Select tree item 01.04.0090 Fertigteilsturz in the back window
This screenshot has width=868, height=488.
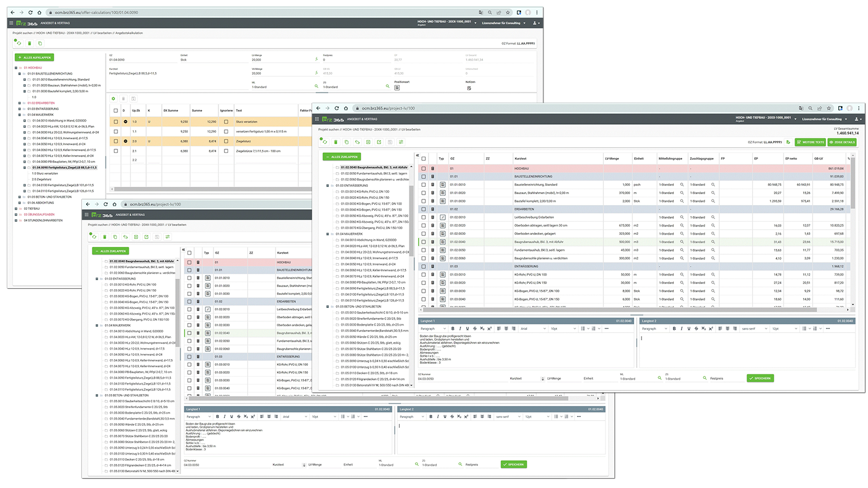[x=65, y=168]
